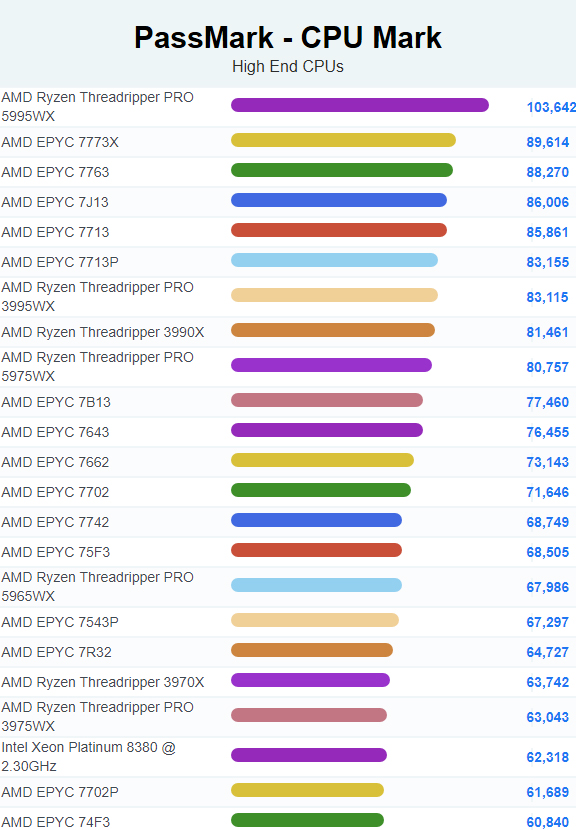Click the 89,614 score value
576x830 pixels.
[x=547, y=142]
